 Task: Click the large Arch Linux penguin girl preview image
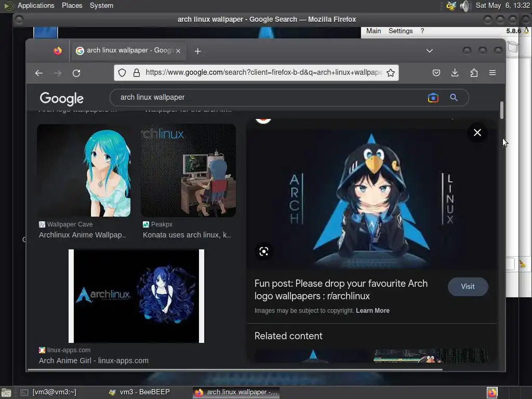[x=371, y=198]
